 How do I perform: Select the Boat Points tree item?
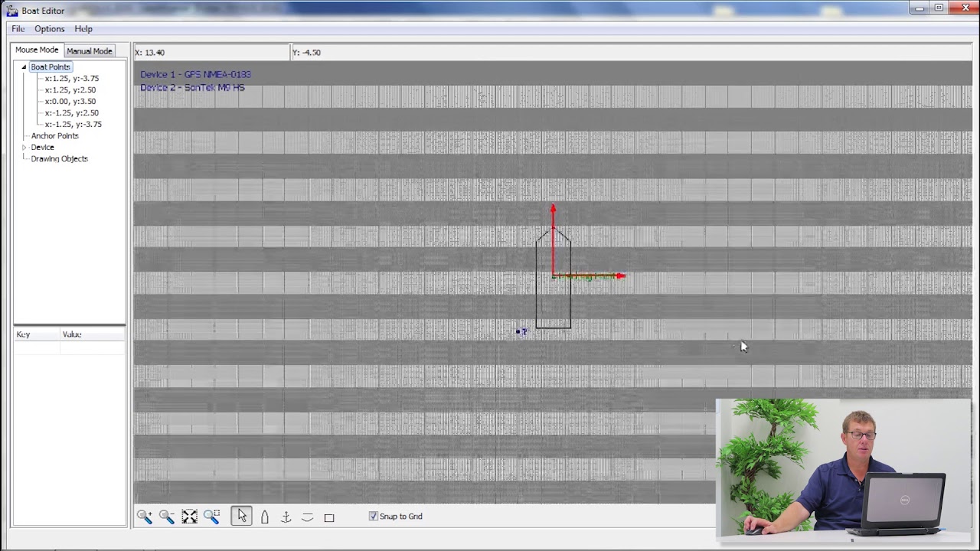51,67
